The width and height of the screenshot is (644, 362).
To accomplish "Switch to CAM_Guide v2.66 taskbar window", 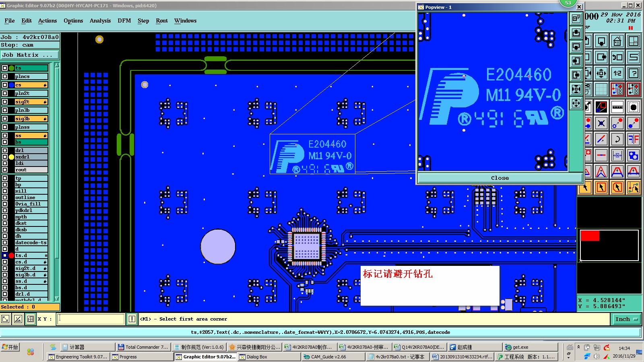I will tap(334, 357).
